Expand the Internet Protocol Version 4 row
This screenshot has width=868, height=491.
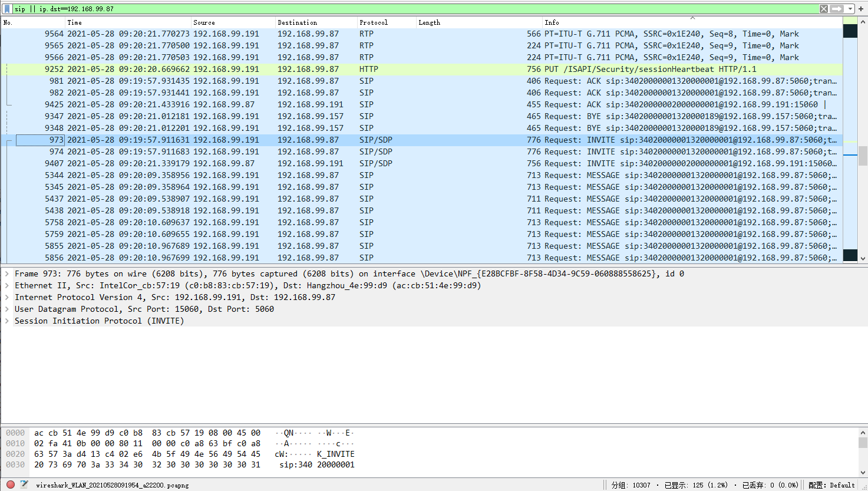click(x=7, y=297)
